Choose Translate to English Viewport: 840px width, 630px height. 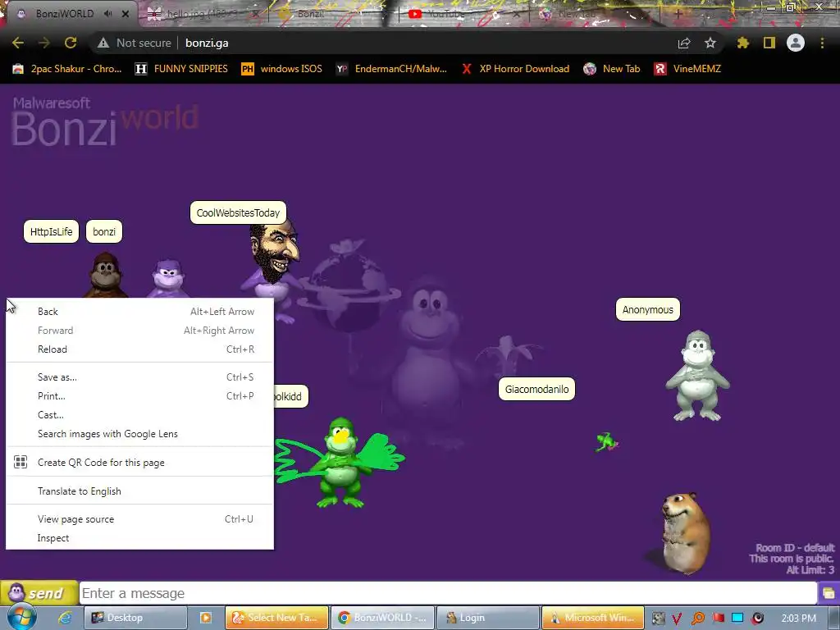139,491
